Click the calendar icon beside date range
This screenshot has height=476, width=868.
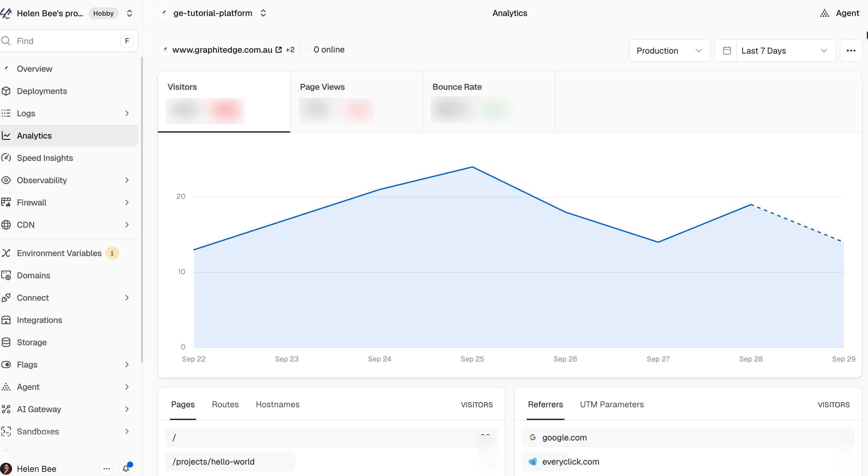click(727, 51)
